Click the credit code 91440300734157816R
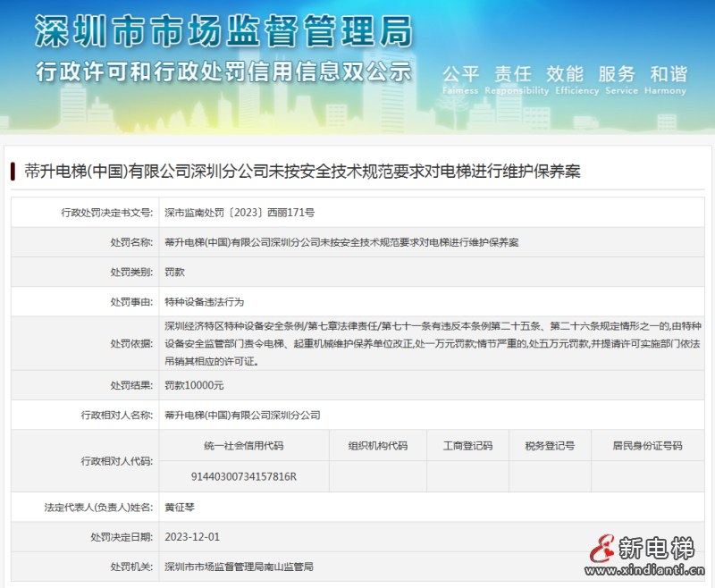 [x=243, y=476]
